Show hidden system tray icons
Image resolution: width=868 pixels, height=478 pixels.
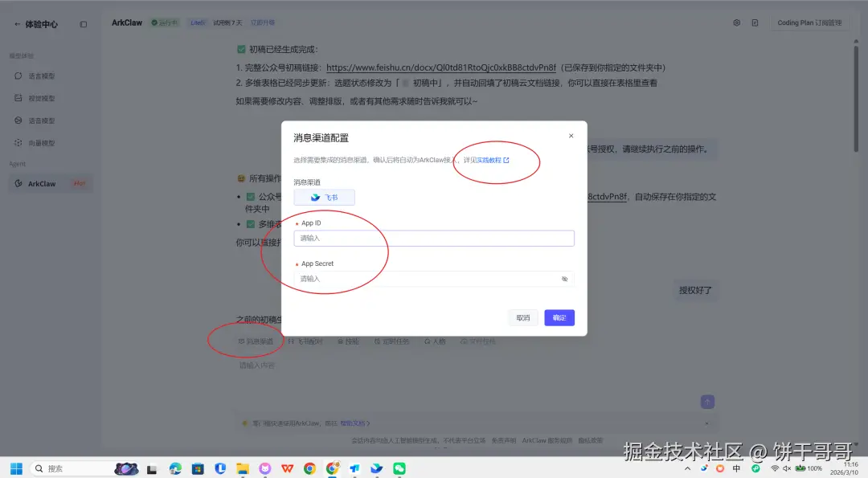(x=687, y=468)
